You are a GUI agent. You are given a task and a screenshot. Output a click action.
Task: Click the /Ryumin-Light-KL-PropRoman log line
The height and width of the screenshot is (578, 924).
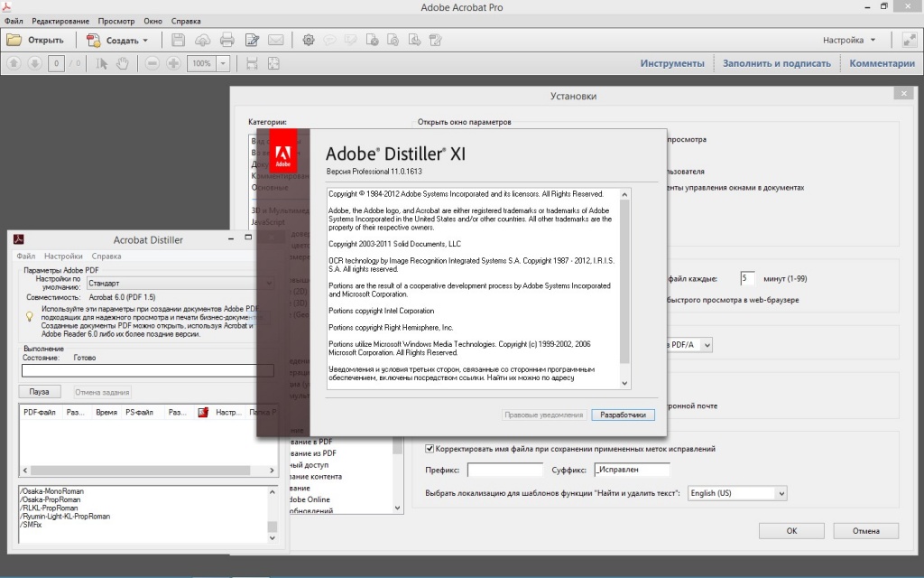[65, 516]
